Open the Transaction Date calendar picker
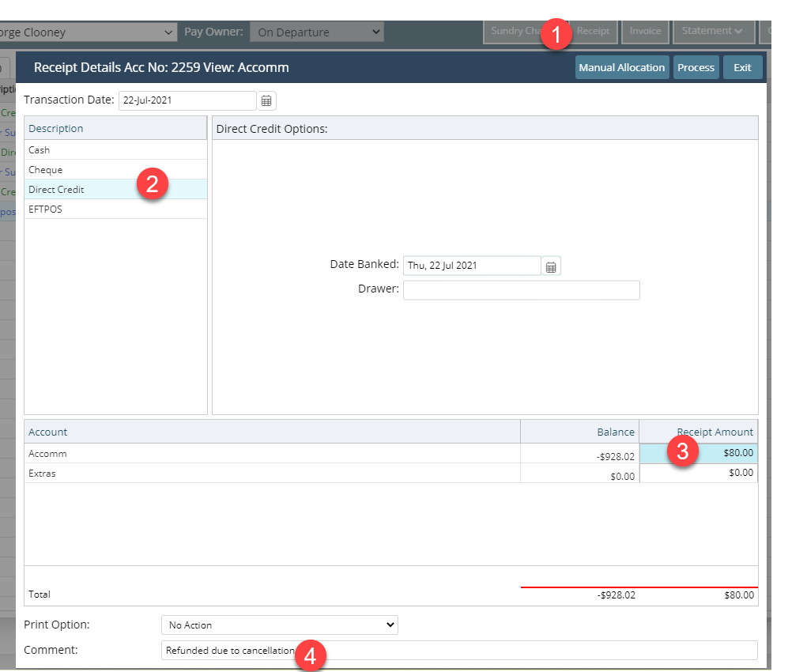The image size is (807, 672). click(x=266, y=100)
